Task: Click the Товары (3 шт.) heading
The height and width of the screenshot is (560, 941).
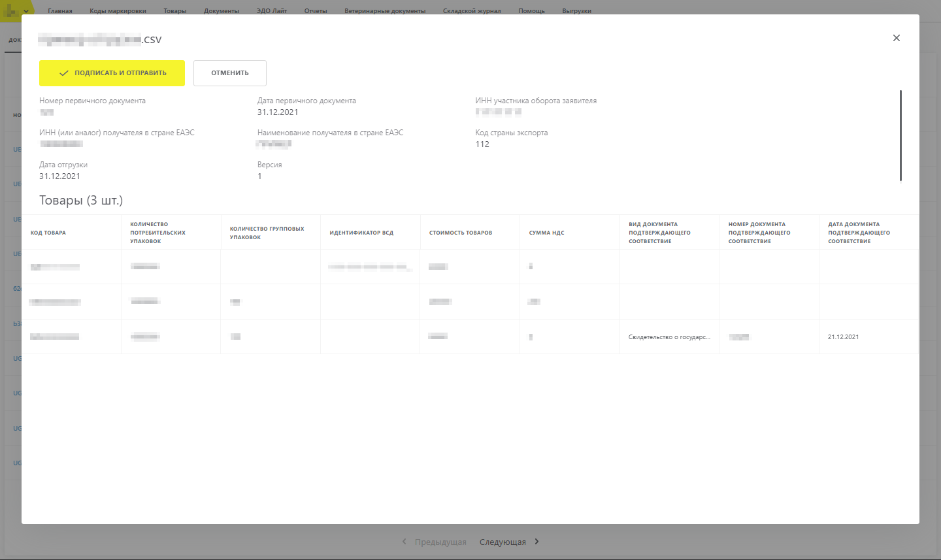Action: 81,201
